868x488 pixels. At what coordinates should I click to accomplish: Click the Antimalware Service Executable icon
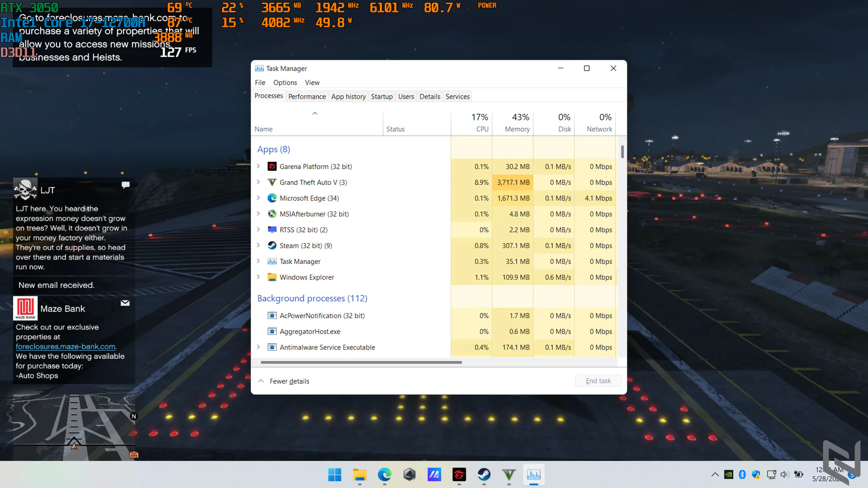coord(272,347)
